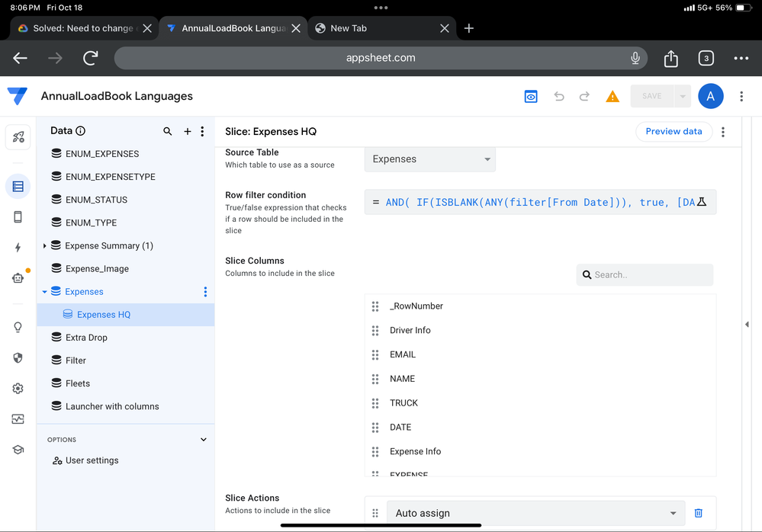Click the slice columns Search field

tap(645, 274)
